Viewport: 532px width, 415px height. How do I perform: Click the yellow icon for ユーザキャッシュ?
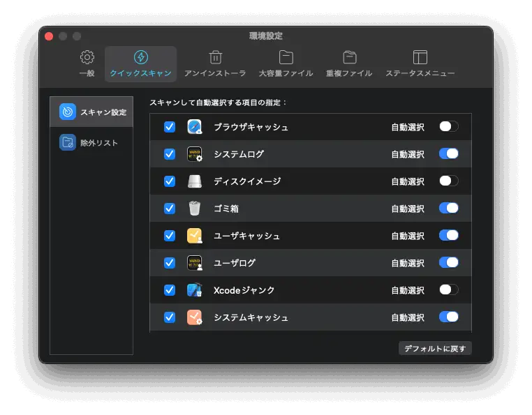click(x=195, y=236)
